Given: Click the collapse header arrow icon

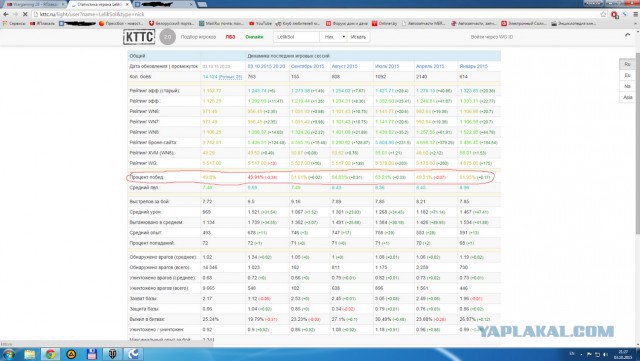Looking at the screenshot, I should pyautogui.click(x=627, y=35).
